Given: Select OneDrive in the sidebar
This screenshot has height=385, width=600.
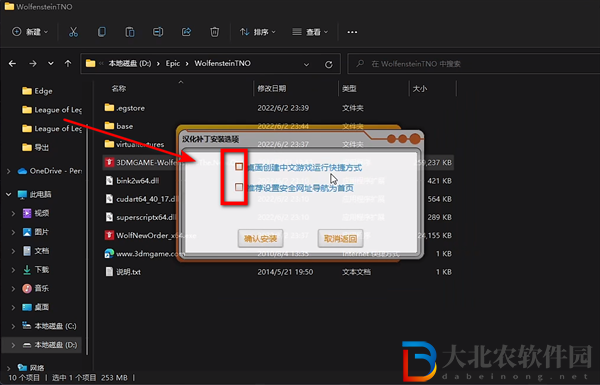Looking at the screenshot, I should (50, 171).
